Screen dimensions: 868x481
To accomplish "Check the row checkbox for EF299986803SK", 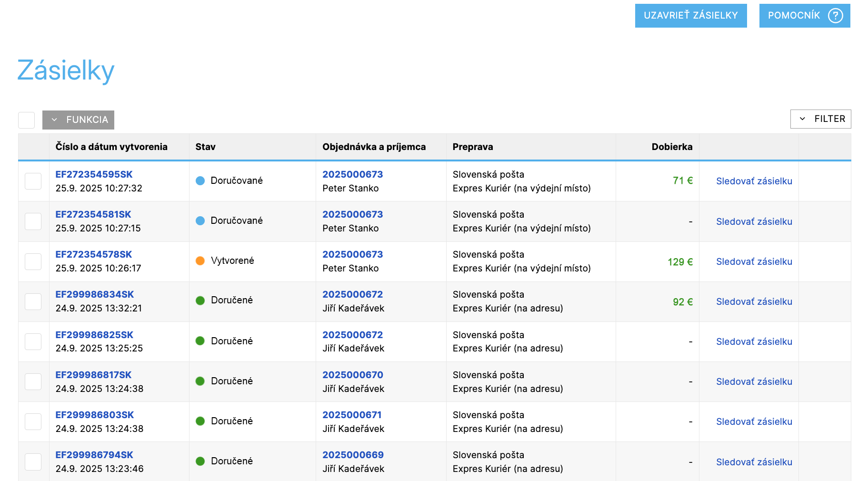I will [x=33, y=421].
